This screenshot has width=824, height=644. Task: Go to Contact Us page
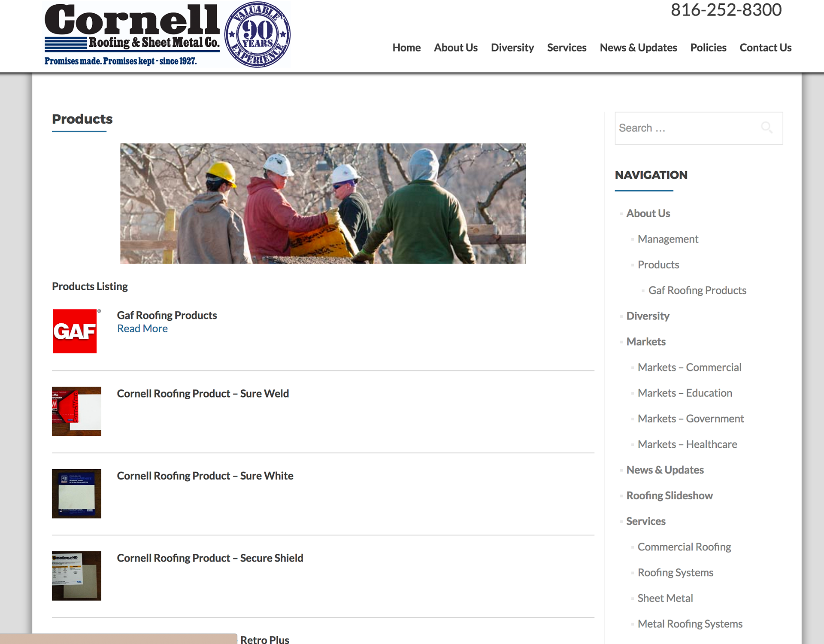765,48
